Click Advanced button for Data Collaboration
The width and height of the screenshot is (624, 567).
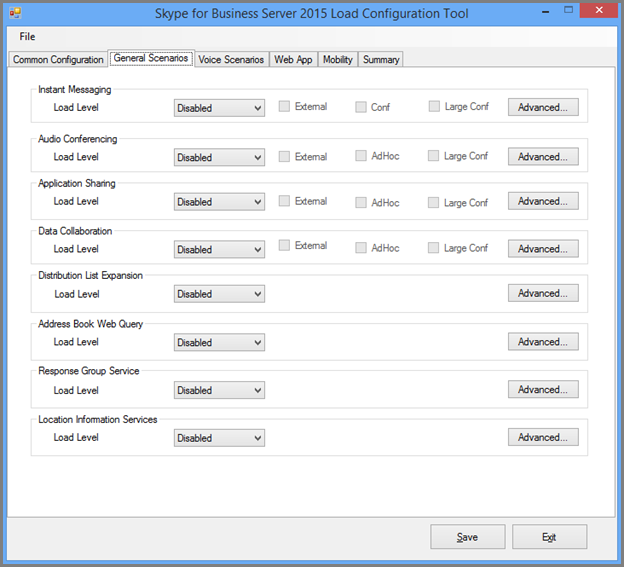point(543,249)
